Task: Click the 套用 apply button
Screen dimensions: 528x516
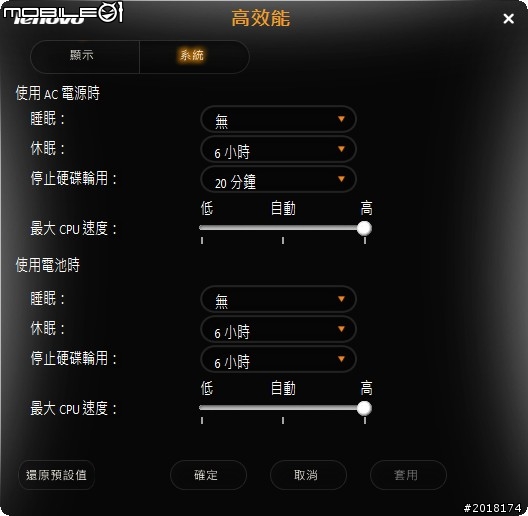Action: [x=408, y=475]
